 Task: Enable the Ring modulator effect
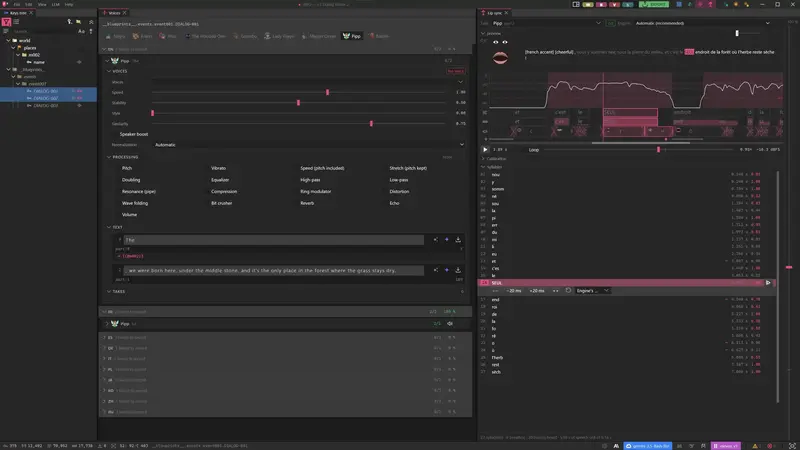point(315,191)
